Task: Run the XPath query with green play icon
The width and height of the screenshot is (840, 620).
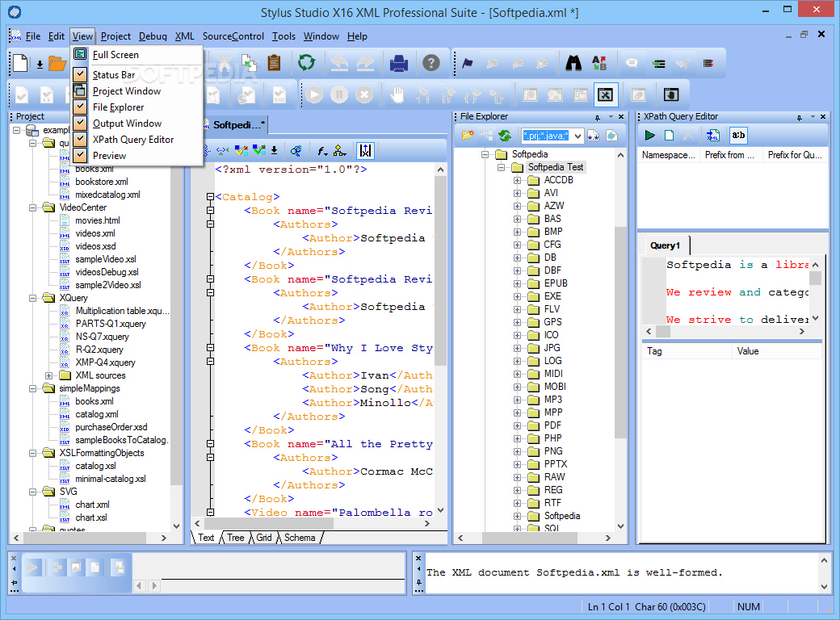Action: (650, 136)
